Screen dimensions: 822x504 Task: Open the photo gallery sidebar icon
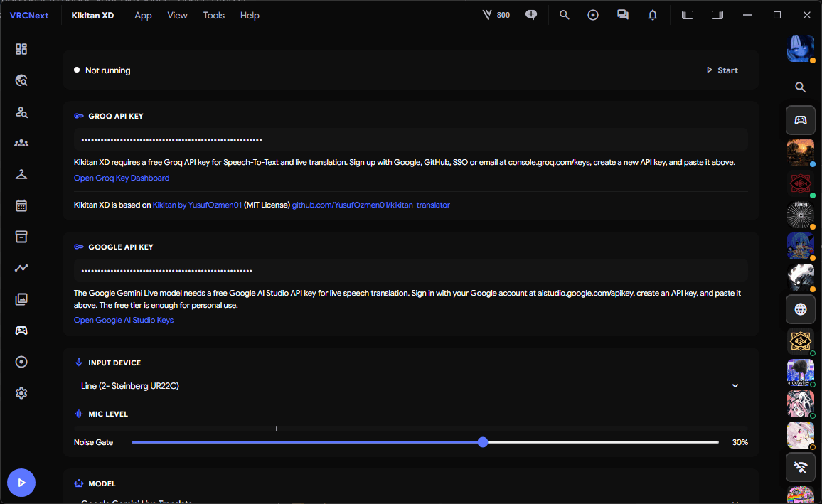tap(21, 299)
